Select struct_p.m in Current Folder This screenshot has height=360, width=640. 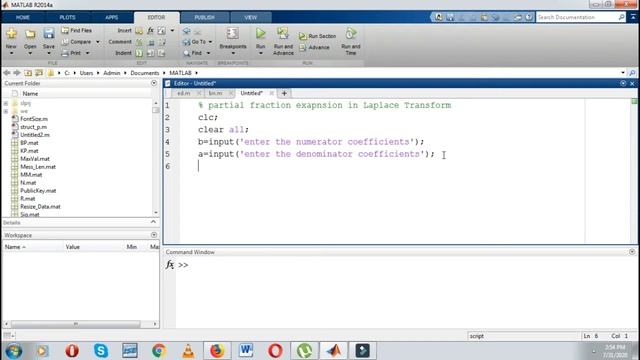point(33,127)
